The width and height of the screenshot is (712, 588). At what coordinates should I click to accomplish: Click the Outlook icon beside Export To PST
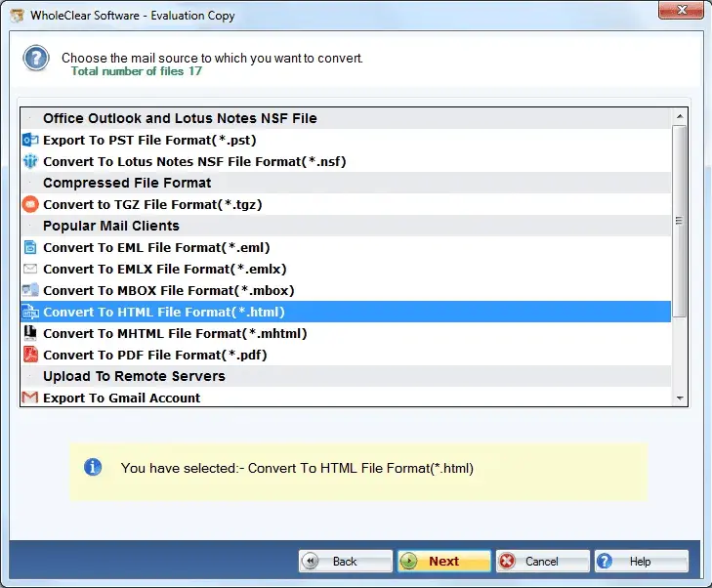30,140
